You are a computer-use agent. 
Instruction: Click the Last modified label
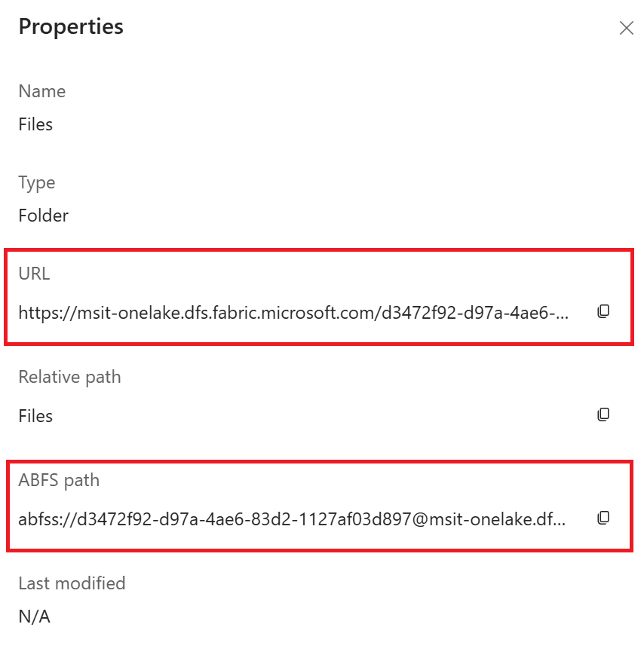(x=72, y=583)
